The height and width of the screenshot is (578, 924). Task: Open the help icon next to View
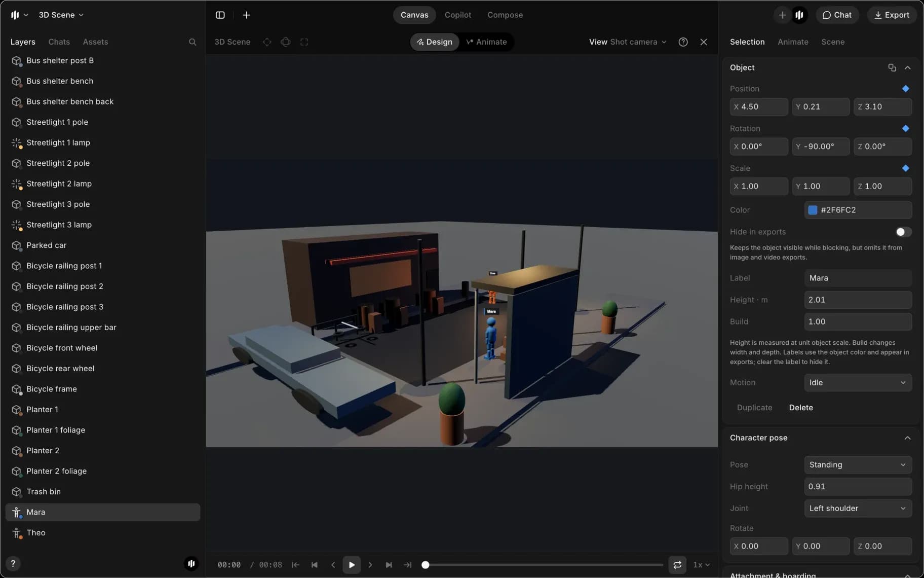pyautogui.click(x=683, y=42)
